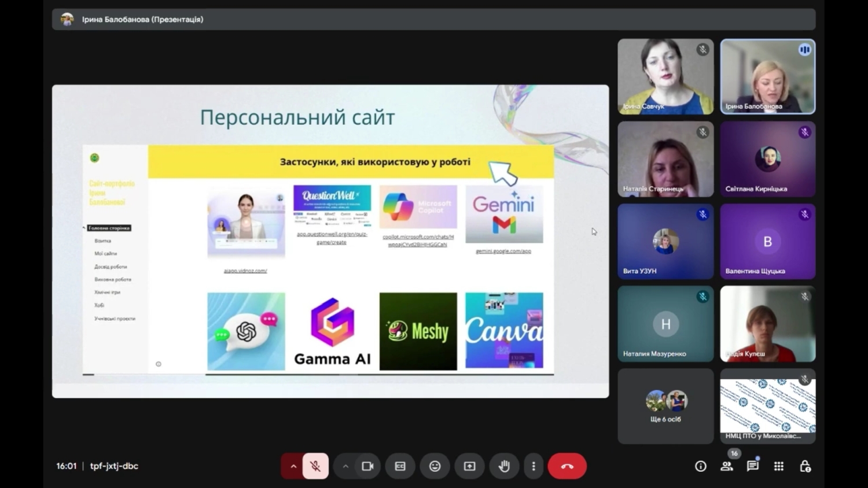Viewport: 868px width, 488px height.
Task: Click info circle icon in slide's bottom-left
Action: tap(159, 364)
